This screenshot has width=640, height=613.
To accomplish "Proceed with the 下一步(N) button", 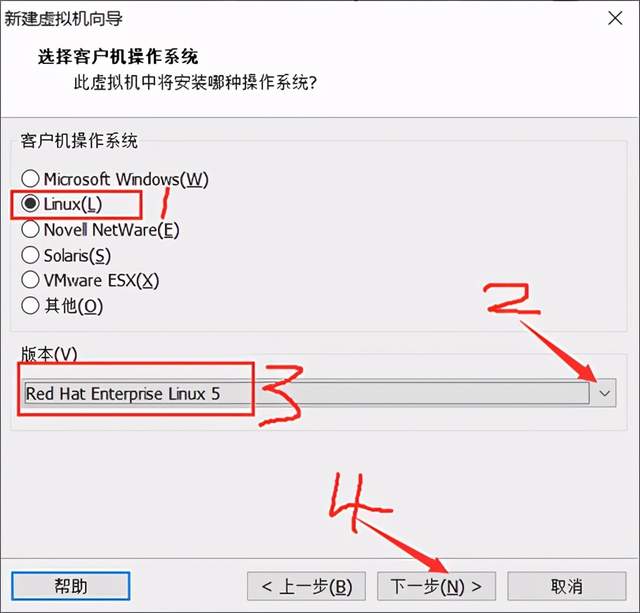I will tap(436, 586).
